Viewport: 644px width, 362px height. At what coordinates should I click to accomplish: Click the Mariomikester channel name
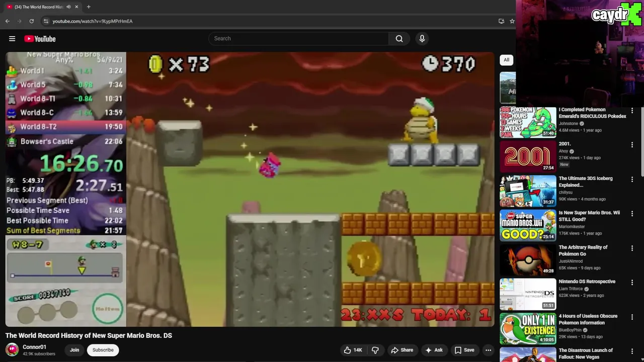572,227
